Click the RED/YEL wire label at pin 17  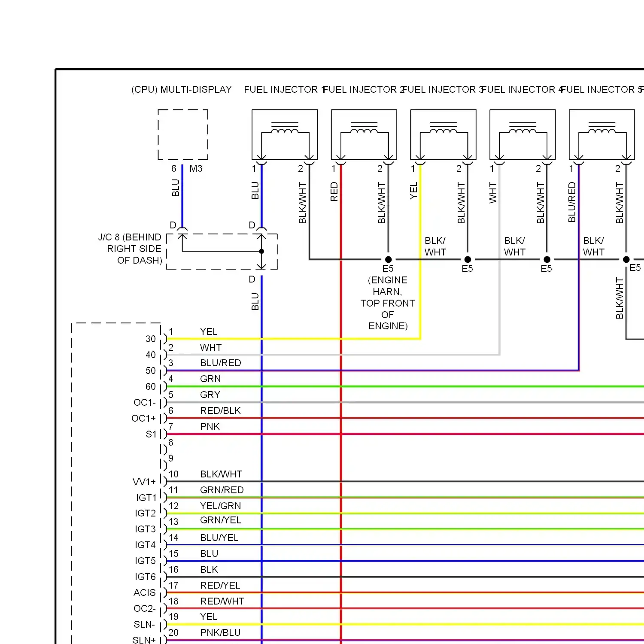[220, 585]
